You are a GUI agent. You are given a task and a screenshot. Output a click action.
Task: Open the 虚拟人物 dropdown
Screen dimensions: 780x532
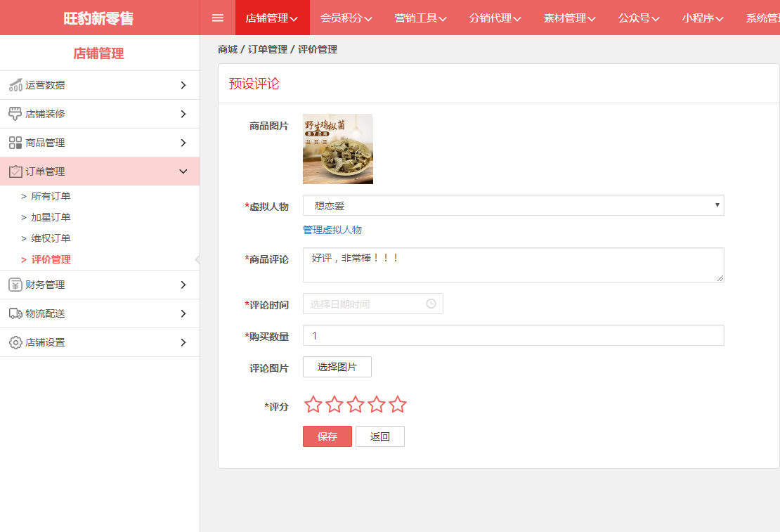pyautogui.click(x=513, y=205)
